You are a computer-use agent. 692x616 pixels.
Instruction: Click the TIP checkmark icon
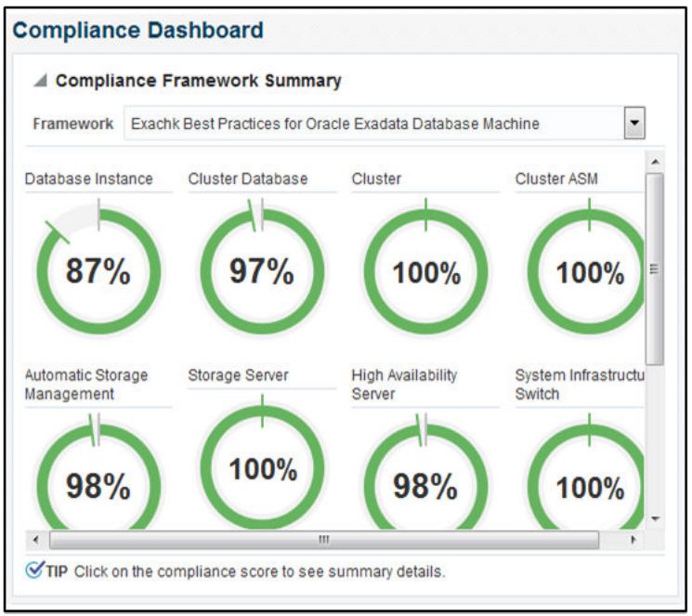click(x=34, y=570)
